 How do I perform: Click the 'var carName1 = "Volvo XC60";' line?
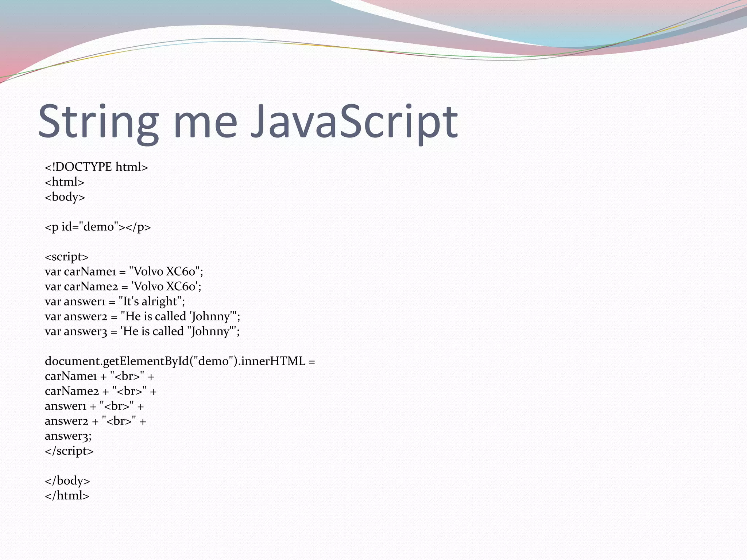124,272
